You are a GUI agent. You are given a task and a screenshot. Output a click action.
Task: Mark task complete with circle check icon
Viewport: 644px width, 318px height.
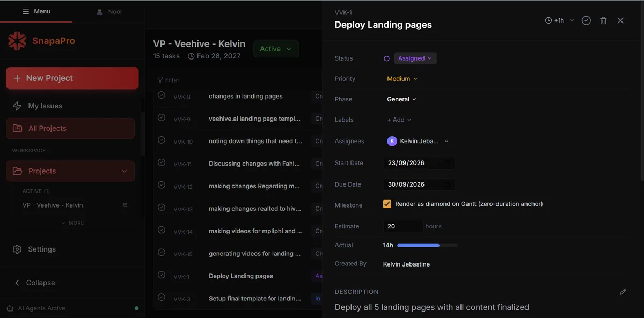(x=586, y=20)
